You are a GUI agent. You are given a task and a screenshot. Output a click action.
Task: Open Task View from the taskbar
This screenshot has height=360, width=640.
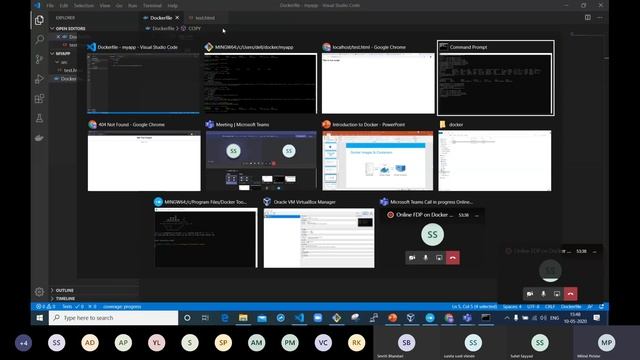(x=205, y=318)
